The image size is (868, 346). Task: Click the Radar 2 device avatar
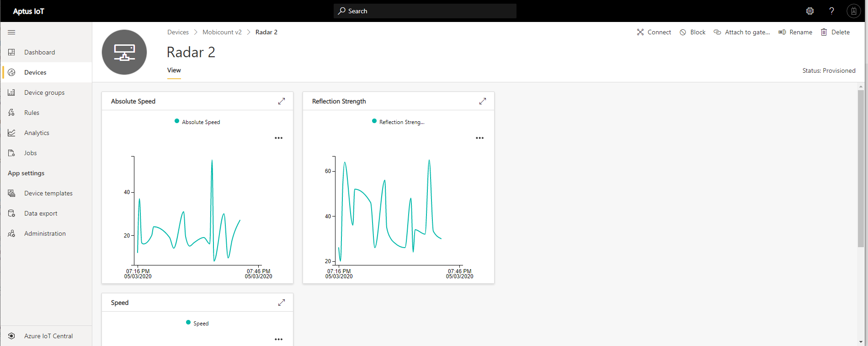(x=124, y=52)
